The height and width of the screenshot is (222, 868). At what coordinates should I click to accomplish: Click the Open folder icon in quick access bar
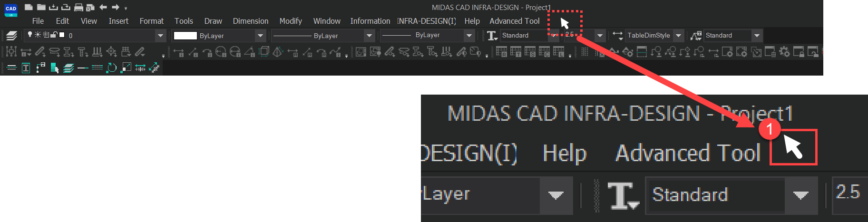(41, 7)
